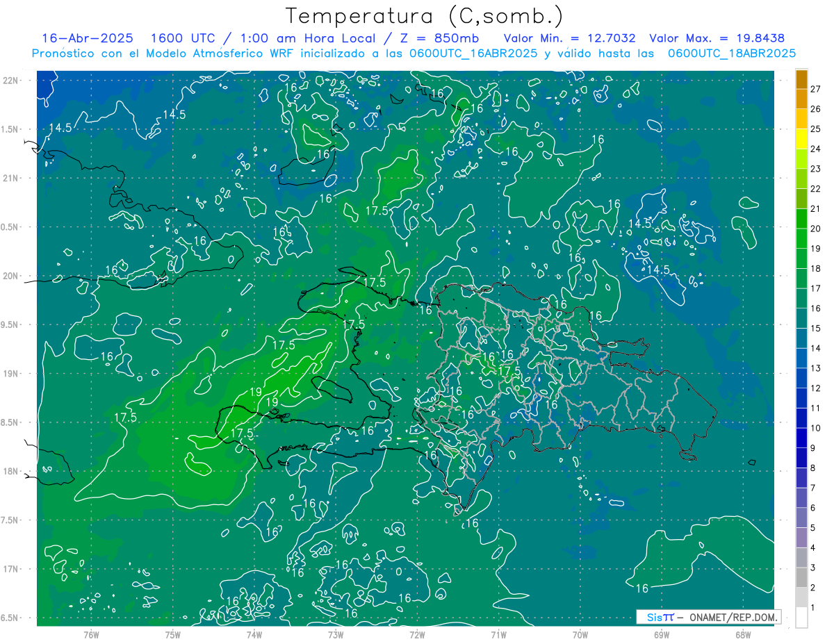Click the yellow swatch between 24 and 25
The width and height of the screenshot is (834, 644).
point(801,139)
